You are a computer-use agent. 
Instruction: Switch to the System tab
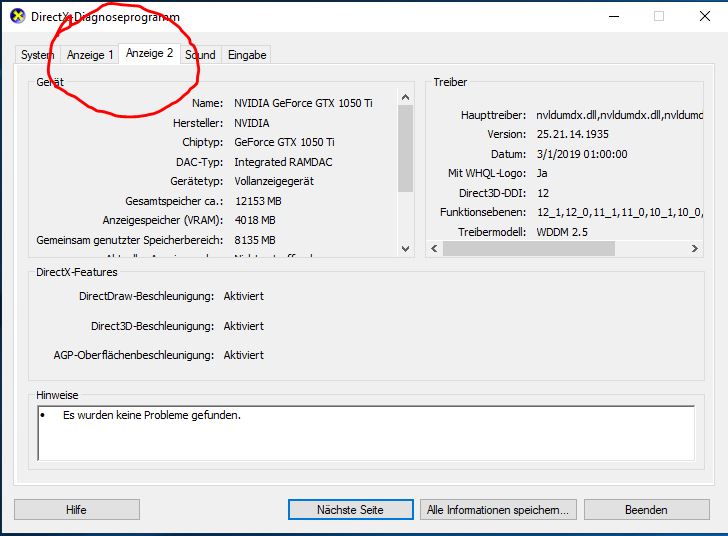(37, 55)
